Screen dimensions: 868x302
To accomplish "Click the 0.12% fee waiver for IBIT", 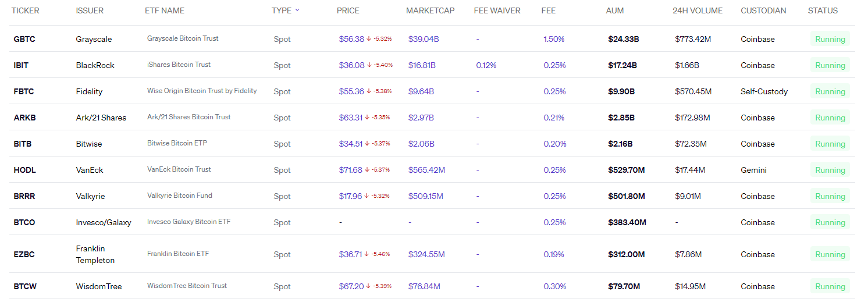I will pos(486,65).
